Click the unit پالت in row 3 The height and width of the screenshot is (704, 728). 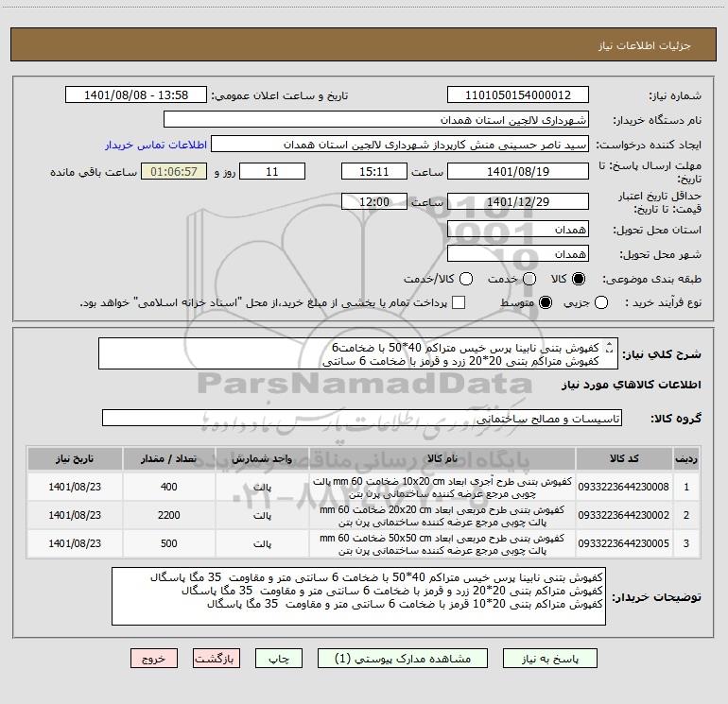pyautogui.click(x=262, y=544)
